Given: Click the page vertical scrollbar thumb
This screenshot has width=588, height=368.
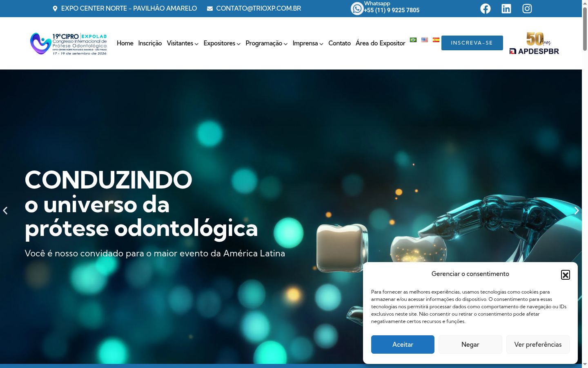Looking at the screenshot, I should coord(585,29).
